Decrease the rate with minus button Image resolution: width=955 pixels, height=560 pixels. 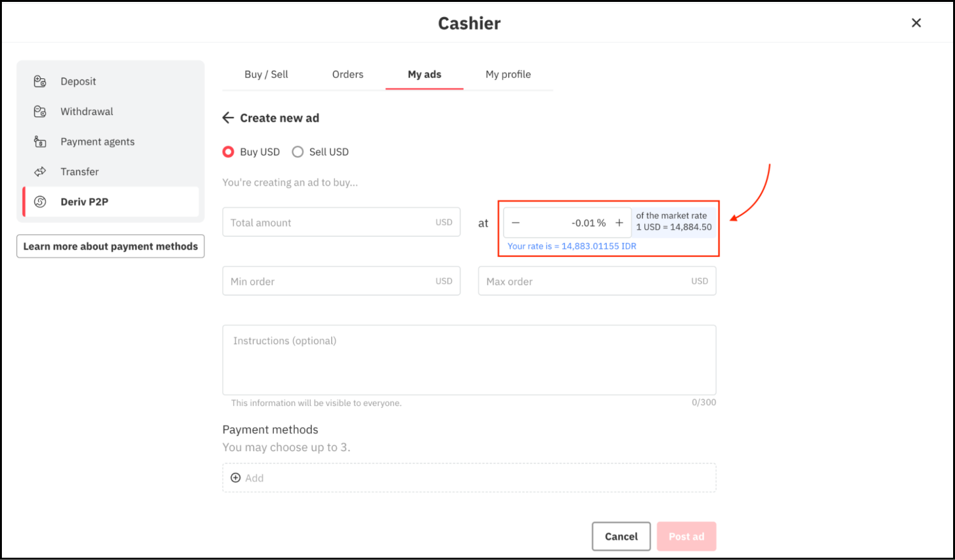pos(516,223)
